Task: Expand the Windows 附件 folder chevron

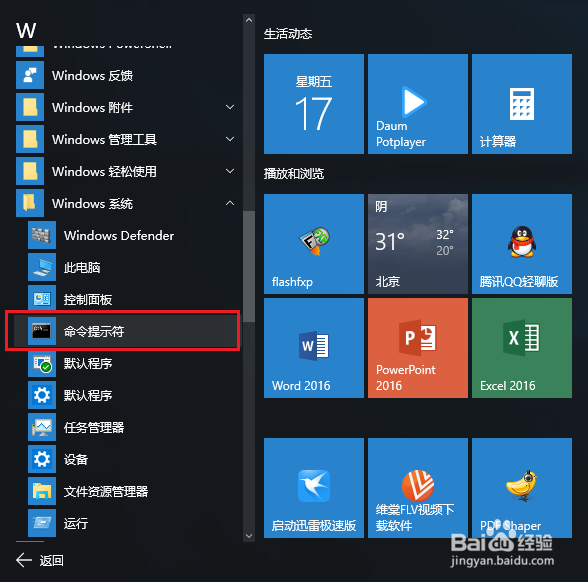Action: point(230,107)
